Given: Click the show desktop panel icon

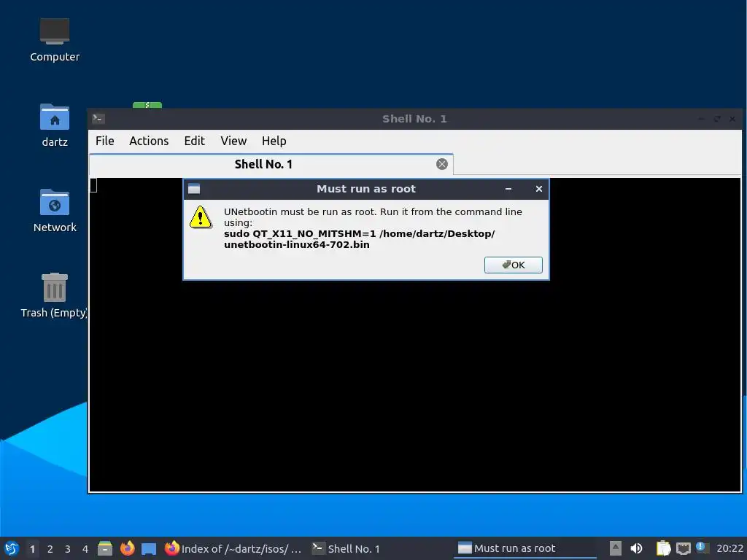Looking at the screenshot, I should pyautogui.click(x=149, y=548).
